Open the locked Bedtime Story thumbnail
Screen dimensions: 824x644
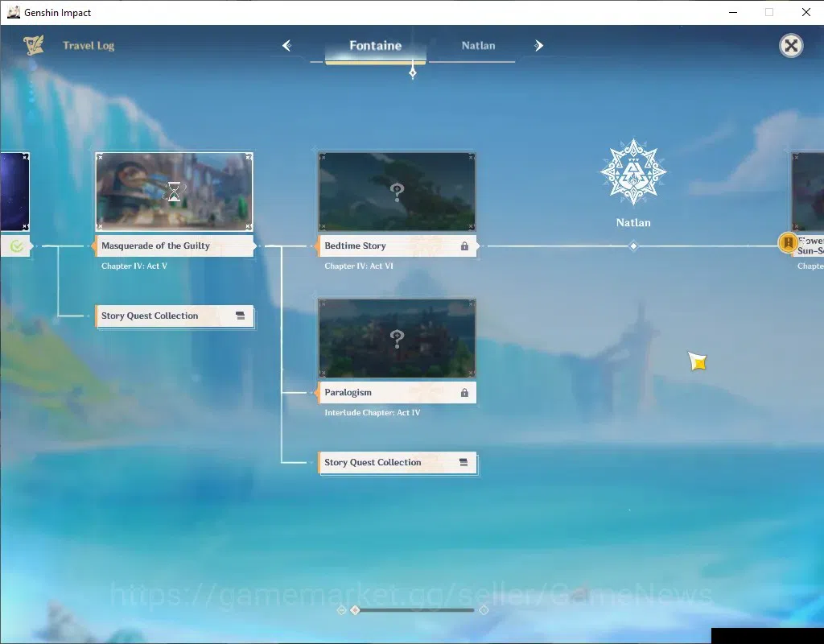pyautogui.click(x=397, y=192)
